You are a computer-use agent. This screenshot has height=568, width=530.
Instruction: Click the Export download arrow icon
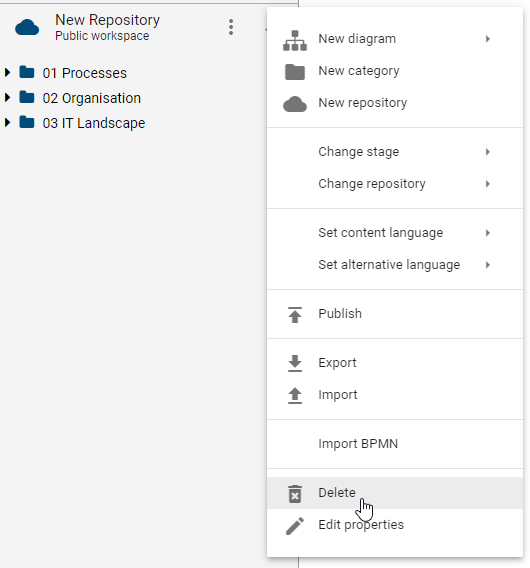pos(295,363)
